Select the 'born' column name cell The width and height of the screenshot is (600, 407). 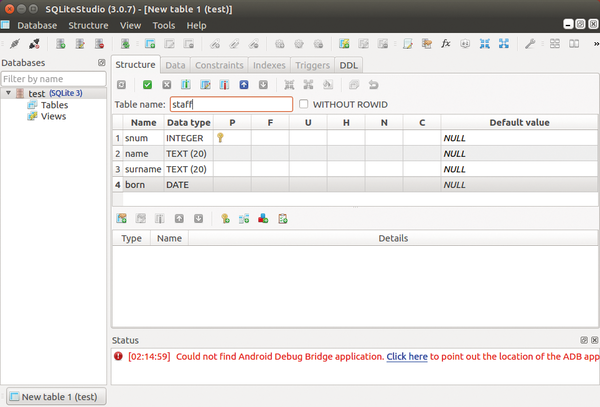pos(143,185)
